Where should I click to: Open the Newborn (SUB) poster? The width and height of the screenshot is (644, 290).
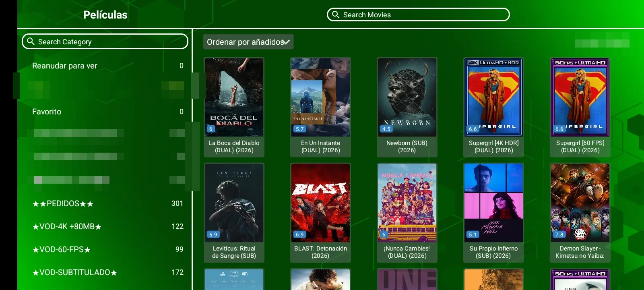(407, 97)
